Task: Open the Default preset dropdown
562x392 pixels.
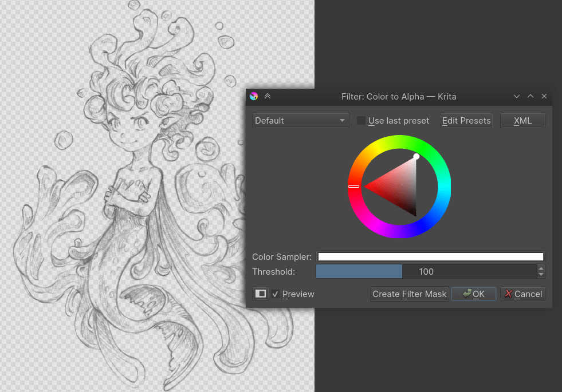Action: coord(298,120)
